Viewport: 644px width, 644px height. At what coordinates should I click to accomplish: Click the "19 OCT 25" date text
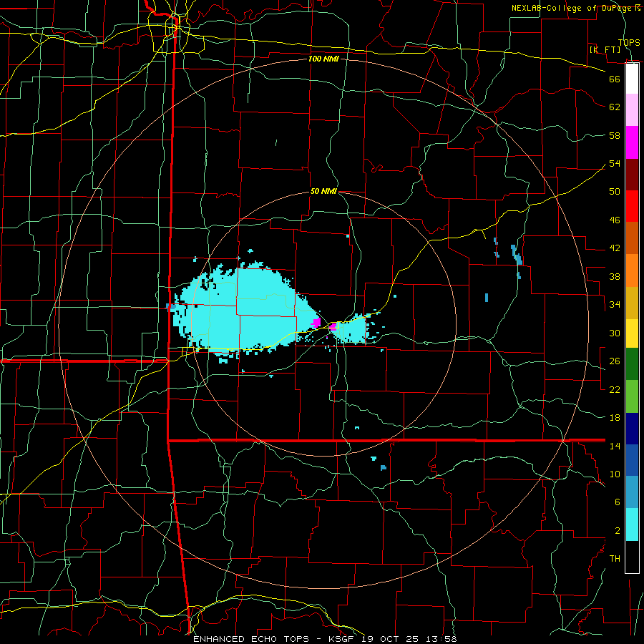(x=390, y=639)
